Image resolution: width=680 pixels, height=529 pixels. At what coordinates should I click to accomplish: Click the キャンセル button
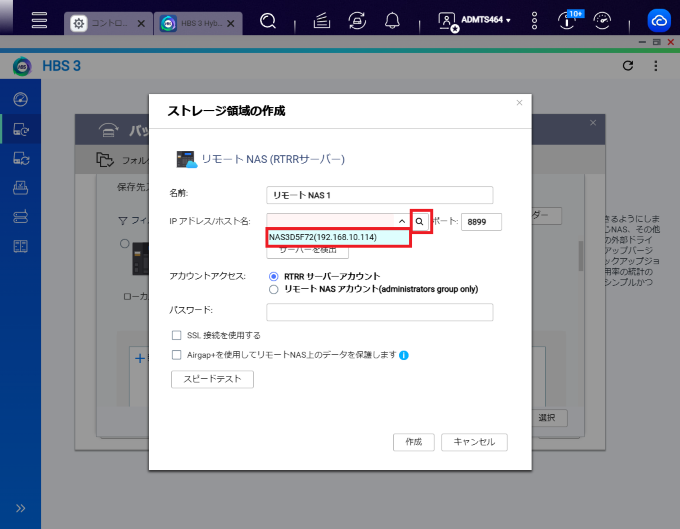[474, 442]
